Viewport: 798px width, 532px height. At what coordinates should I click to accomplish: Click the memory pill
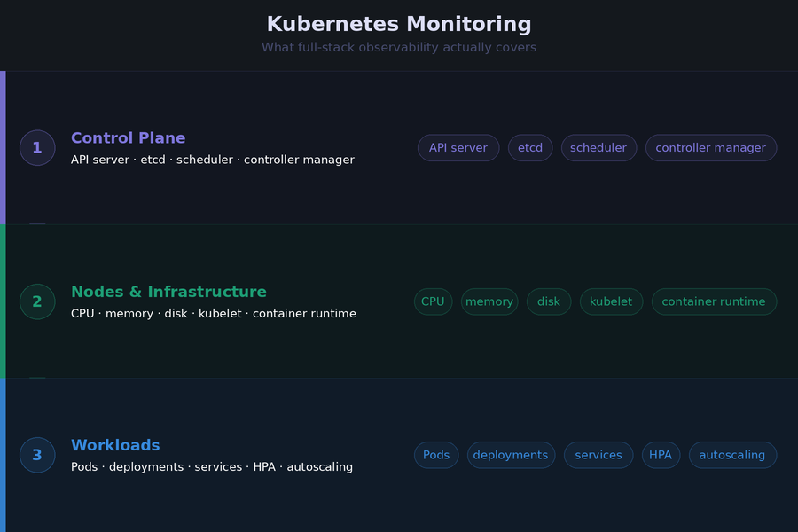pos(489,301)
